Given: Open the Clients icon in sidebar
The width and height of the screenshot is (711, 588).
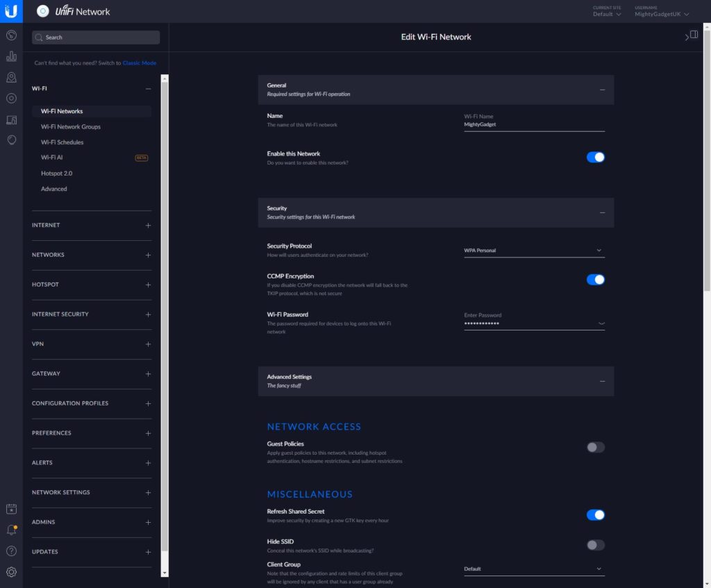Looking at the screenshot, I should [11, 119].
